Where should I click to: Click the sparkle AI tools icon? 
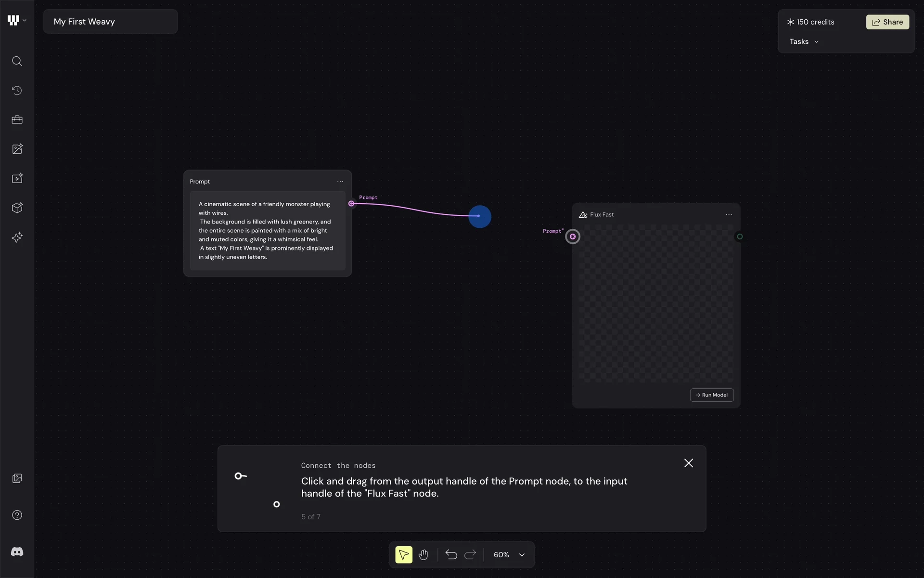[x=17, y=237]
